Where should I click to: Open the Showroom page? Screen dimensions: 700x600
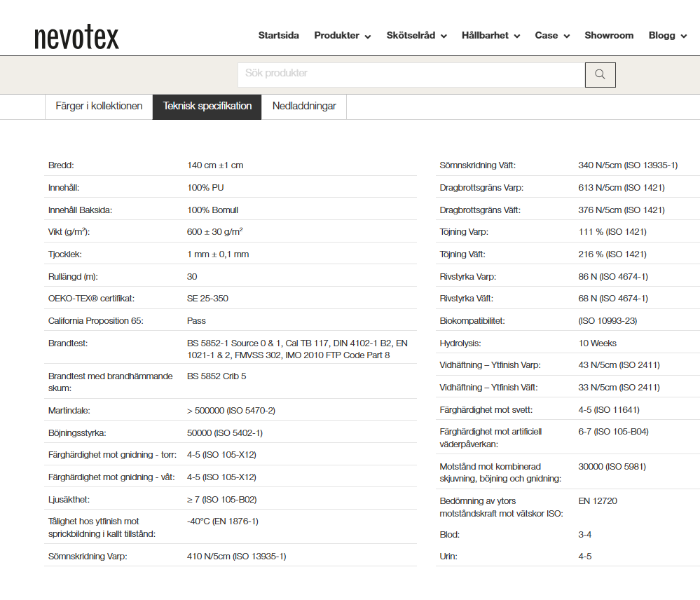point(609,36)
